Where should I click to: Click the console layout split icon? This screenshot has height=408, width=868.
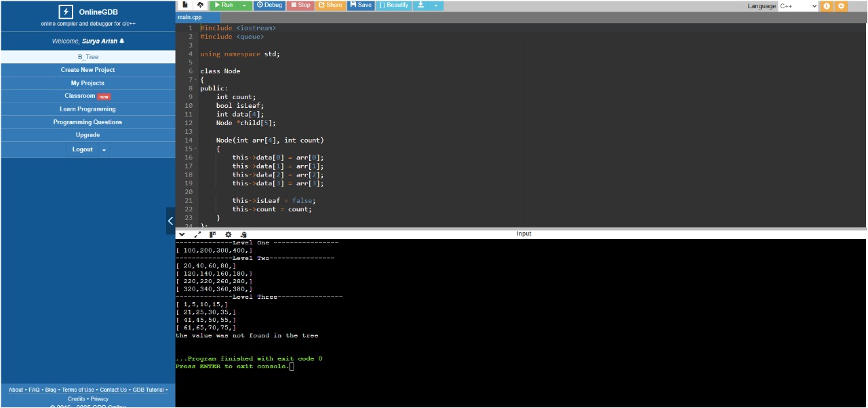tap(213, 234)
